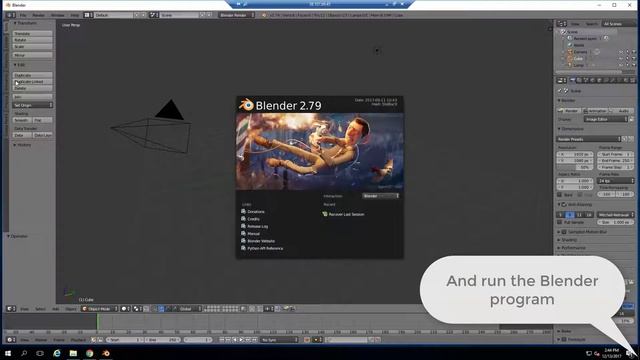Screen dimensions: 640x360
Task: Select the Camera row in outliner
Action: coord(580,52)
